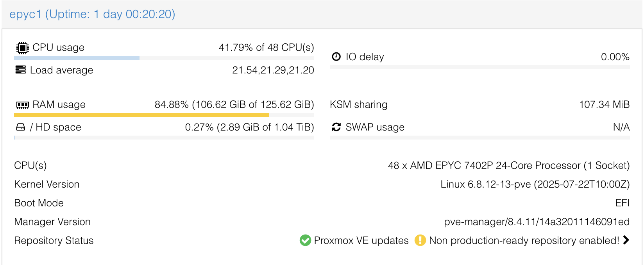The height and width of the screenshot is (265, 644).
Task: Select the pve-manager version string
Action: click(x=536, y=222)
